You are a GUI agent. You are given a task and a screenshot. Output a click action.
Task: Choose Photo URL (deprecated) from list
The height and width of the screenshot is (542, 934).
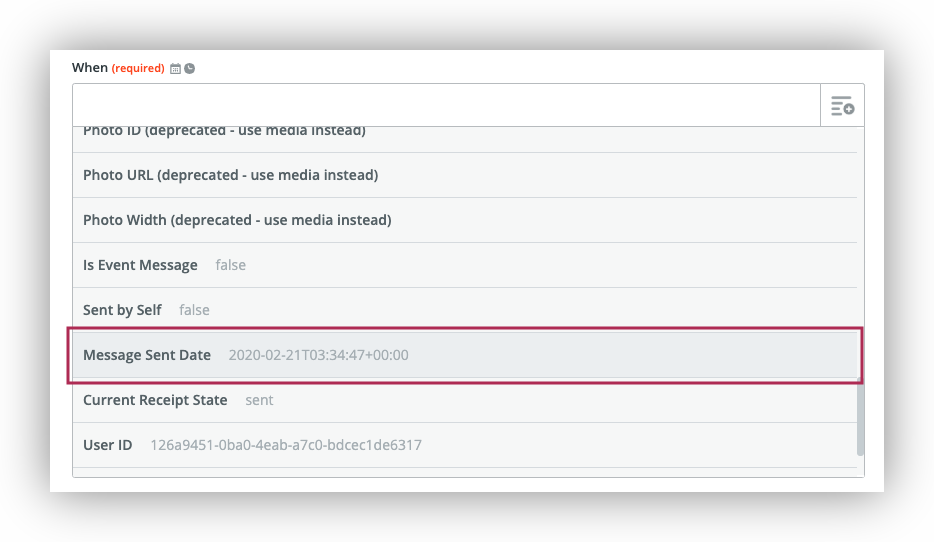(x=230, y=175)
